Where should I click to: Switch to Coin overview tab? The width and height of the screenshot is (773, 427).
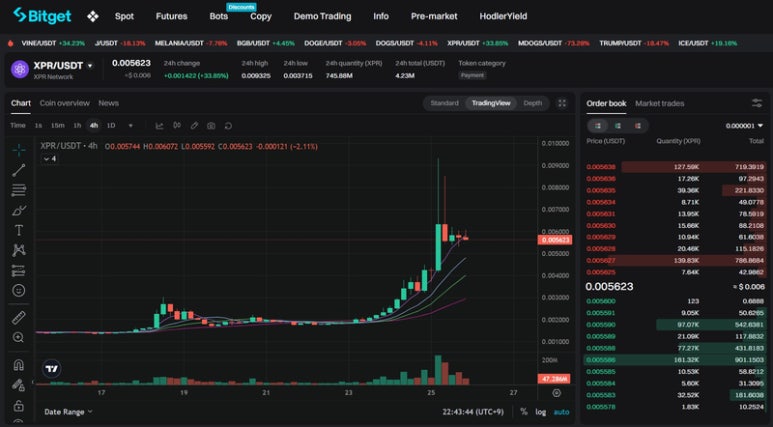65,103
